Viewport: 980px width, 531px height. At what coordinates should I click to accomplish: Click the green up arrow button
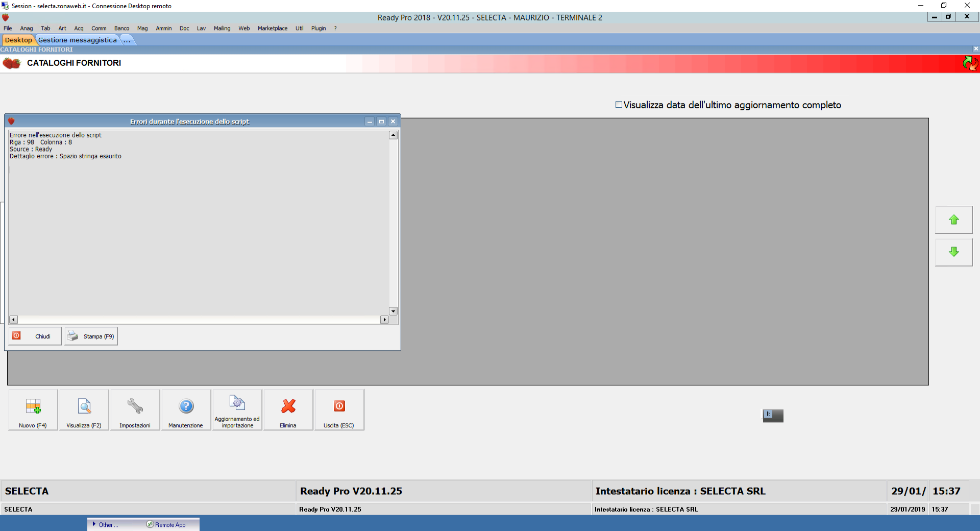tap(953, 220)
